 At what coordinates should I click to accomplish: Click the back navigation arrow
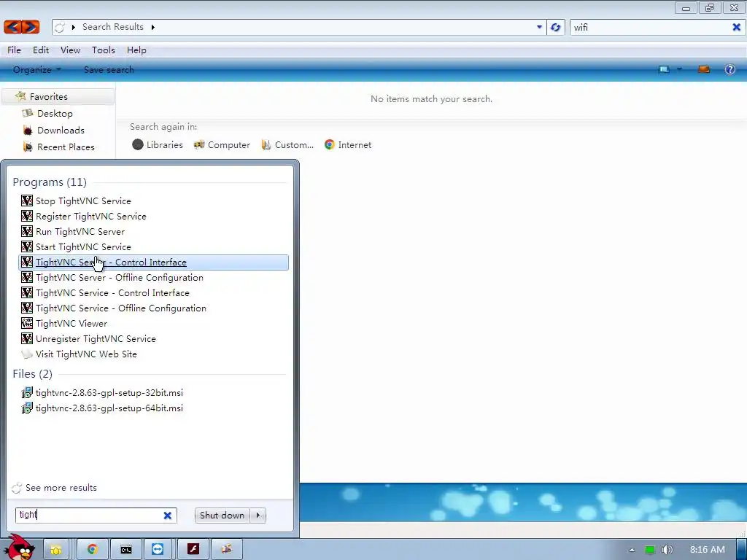point(12,27)
